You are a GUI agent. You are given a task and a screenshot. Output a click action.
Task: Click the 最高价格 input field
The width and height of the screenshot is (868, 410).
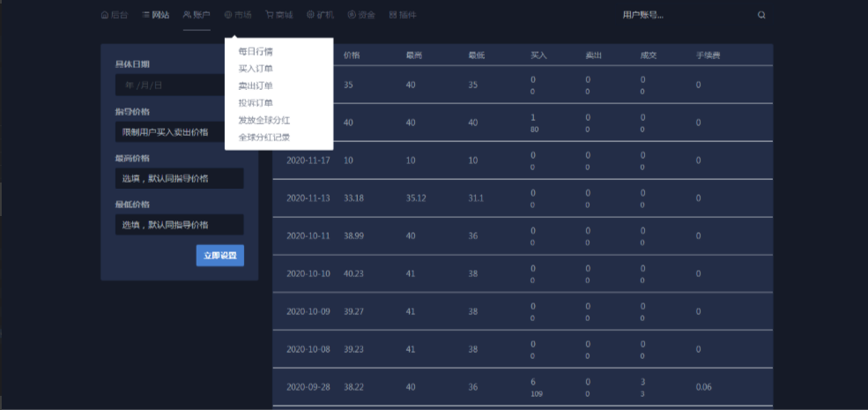pos(180,178)
